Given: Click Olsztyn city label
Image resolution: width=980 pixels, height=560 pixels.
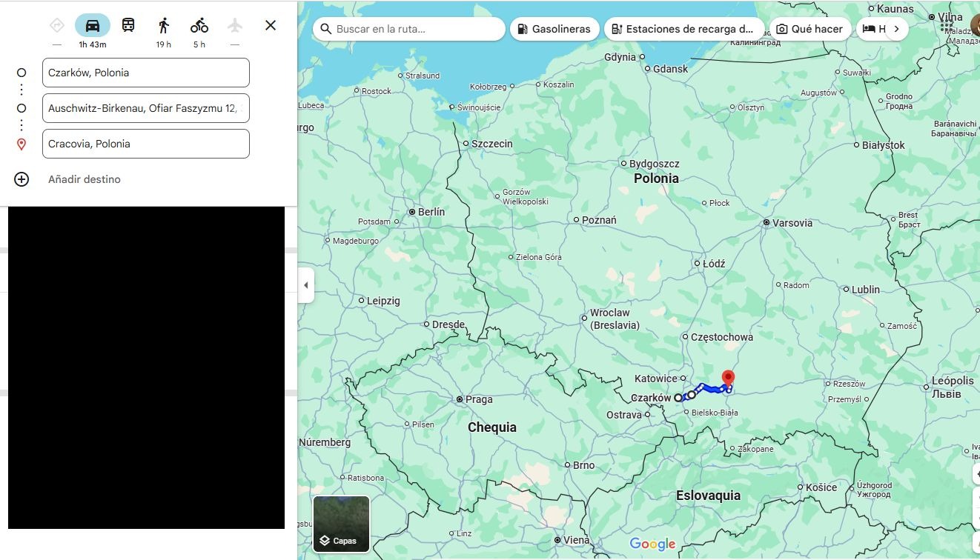Looking at the screenshot, I should (751, 107).
